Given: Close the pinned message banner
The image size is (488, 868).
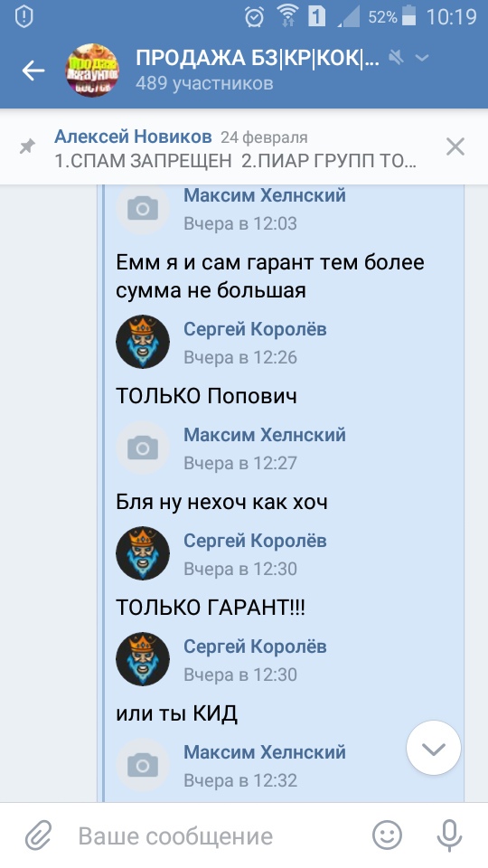Looking at the screenshot, I should pos(455,146).
